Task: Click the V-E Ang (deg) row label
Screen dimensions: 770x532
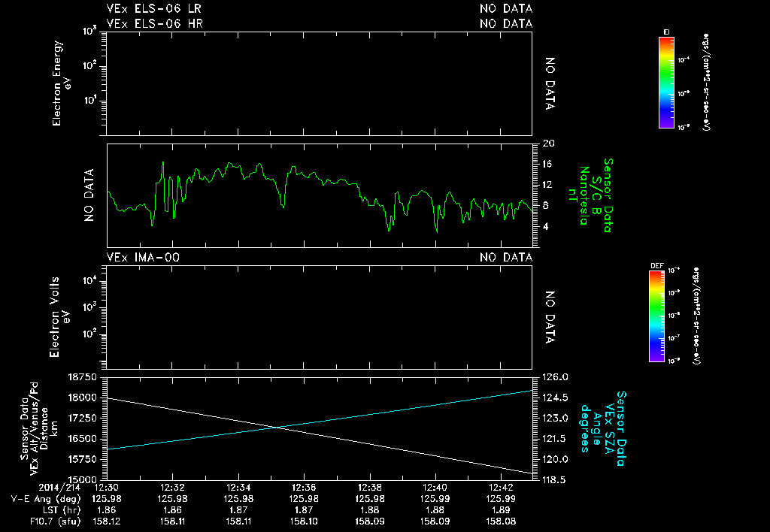Action: (46, 499)
